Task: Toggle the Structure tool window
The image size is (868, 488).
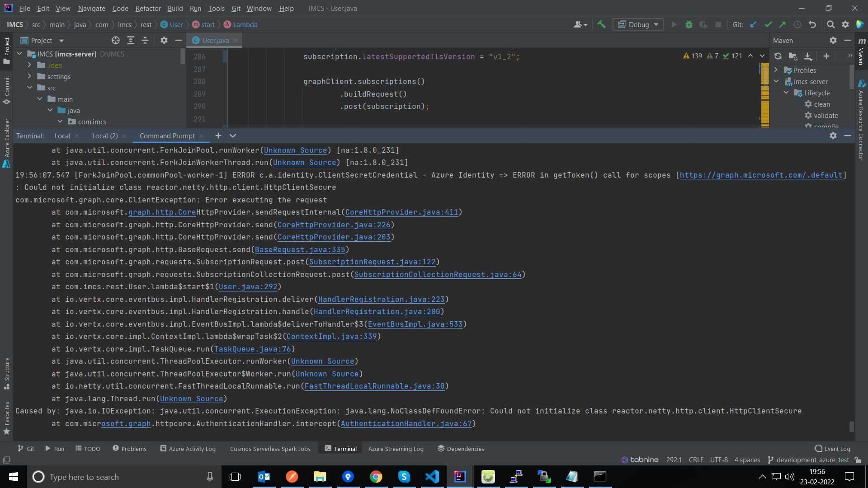Action: [x=7, y=373]
